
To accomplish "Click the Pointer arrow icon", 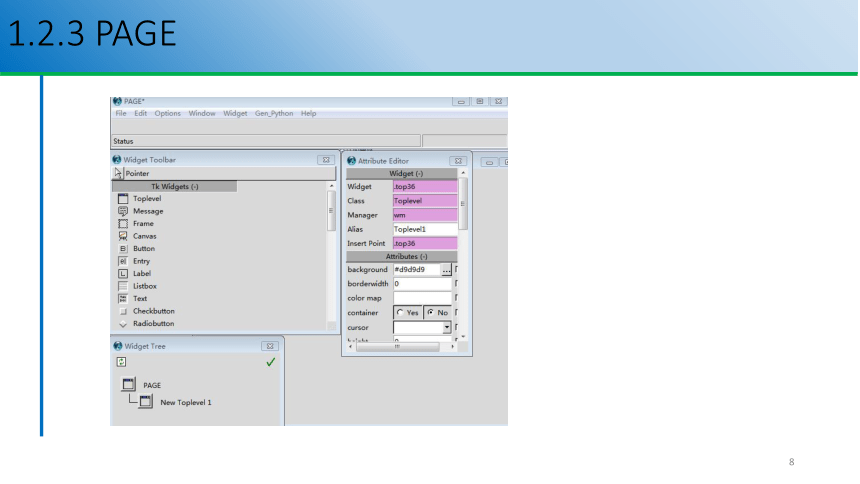I will pyautogui.click(x=118, y=173).
